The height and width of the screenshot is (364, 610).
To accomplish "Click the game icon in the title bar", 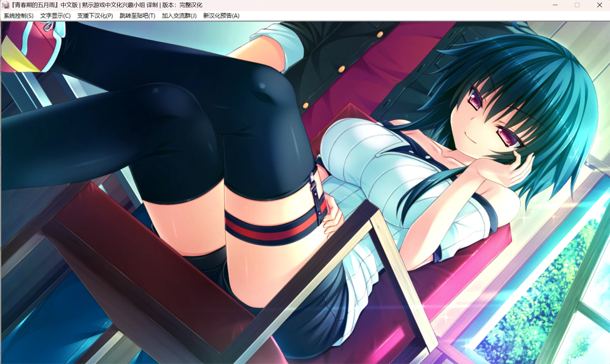I will pyautogui.click(x=5, y=5).
